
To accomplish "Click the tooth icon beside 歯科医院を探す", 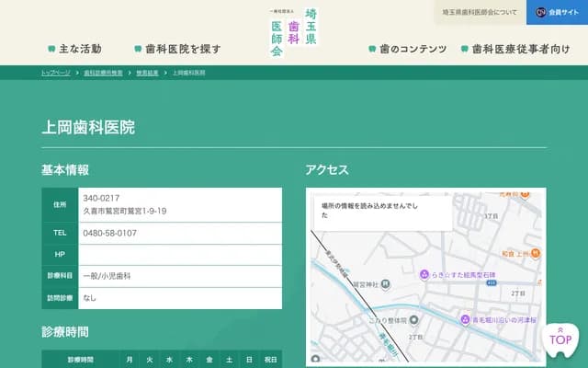I will pyautogui.click(x=138, y=49).
